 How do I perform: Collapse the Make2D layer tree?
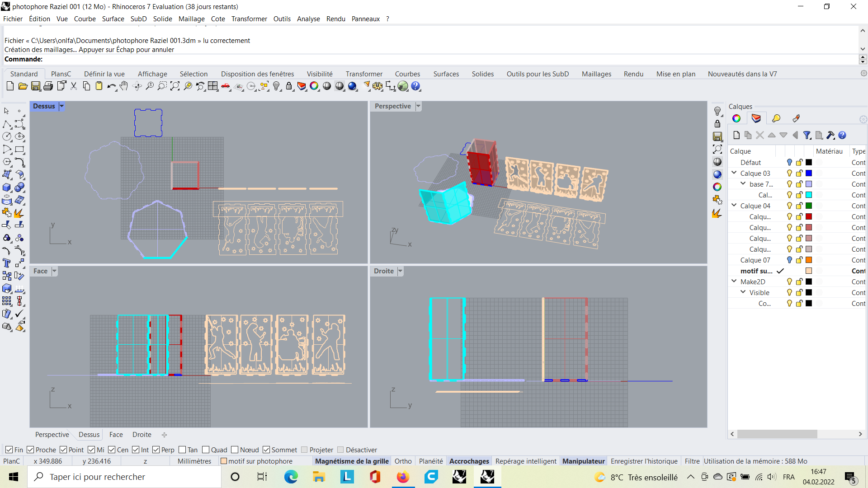[x=734, y=282]
